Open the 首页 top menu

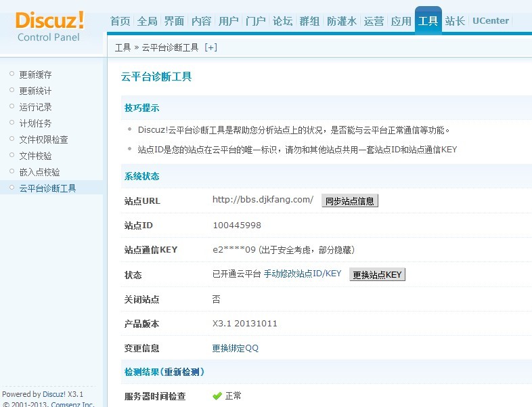(120, 21)
